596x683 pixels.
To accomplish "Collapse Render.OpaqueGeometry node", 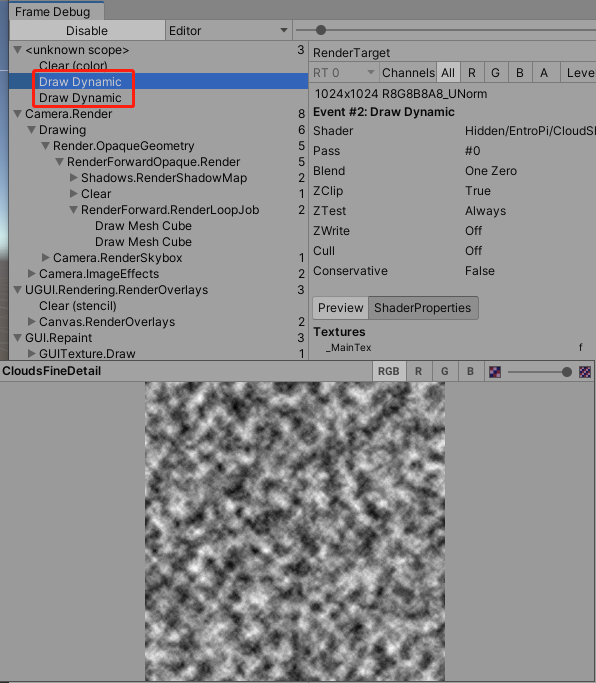I will (x=45, y=146).
